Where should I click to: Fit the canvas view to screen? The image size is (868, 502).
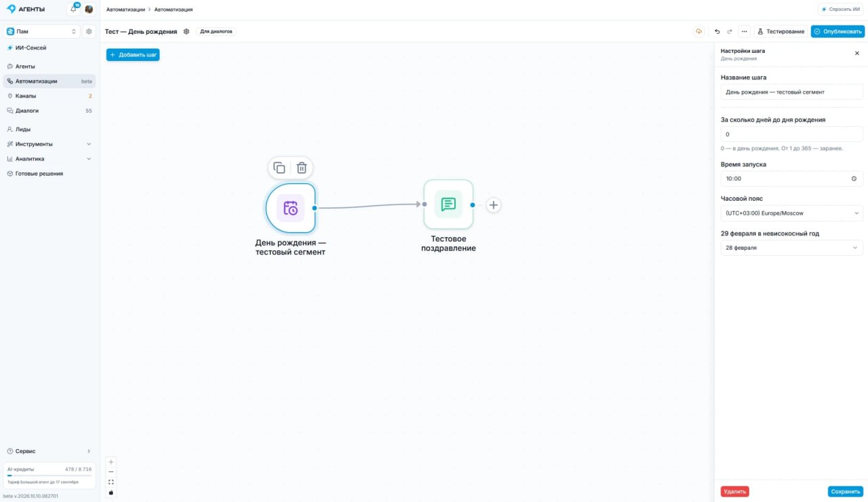click(111, 482)
